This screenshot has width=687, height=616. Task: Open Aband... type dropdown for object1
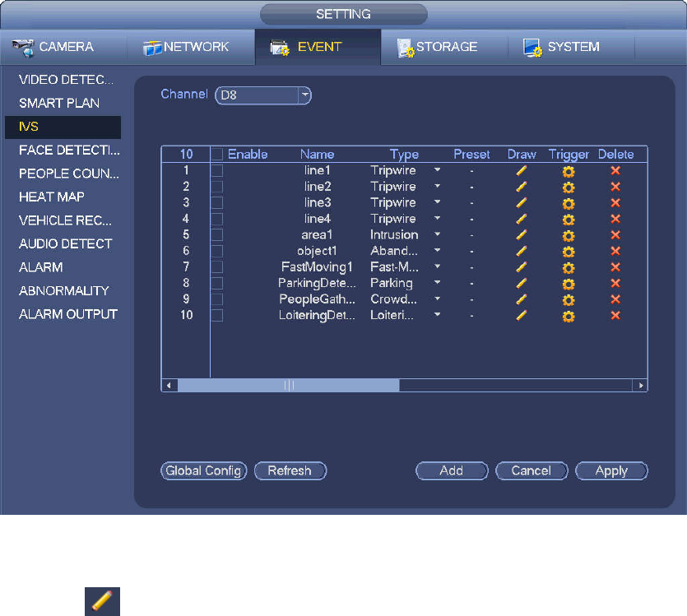click(x=437, y=250)
